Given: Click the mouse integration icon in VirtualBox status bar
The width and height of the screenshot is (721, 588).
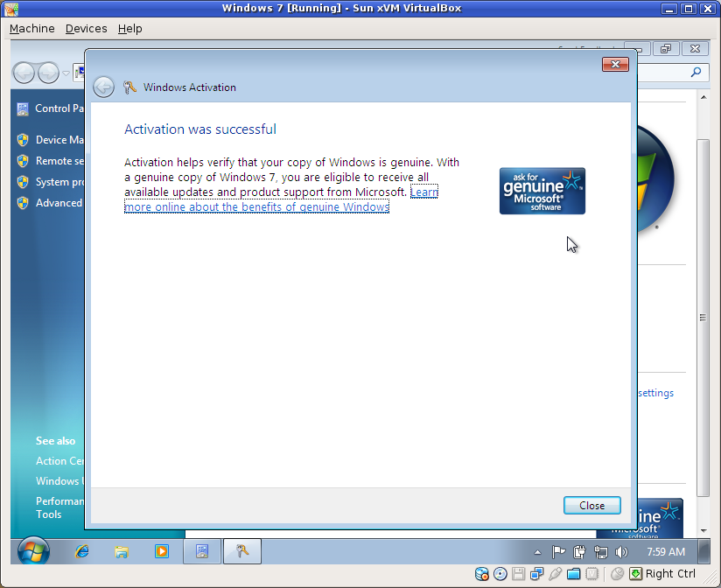Looking at the screenshot, I should (x=619, y=573).
